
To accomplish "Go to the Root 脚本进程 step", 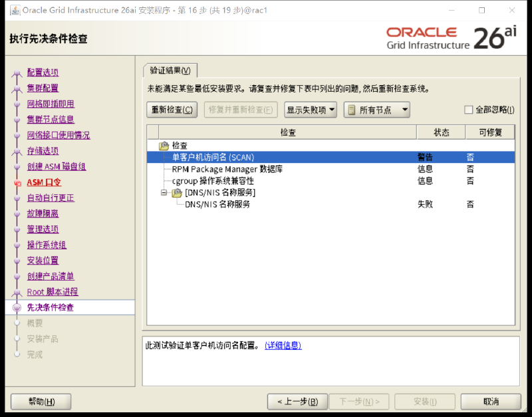I will click(53, 292).
